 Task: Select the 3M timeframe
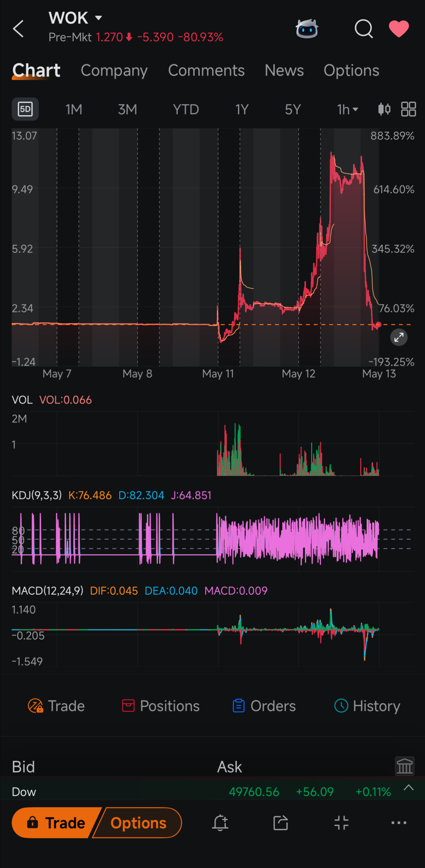click(127, 109)
